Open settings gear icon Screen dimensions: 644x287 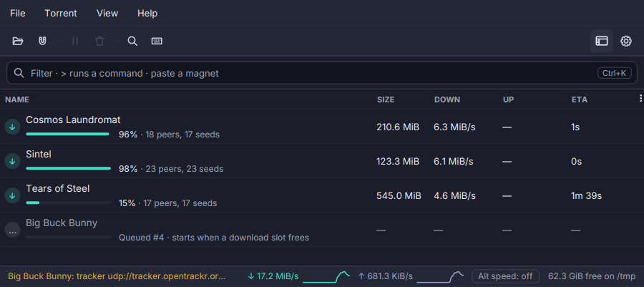[626, 41]
